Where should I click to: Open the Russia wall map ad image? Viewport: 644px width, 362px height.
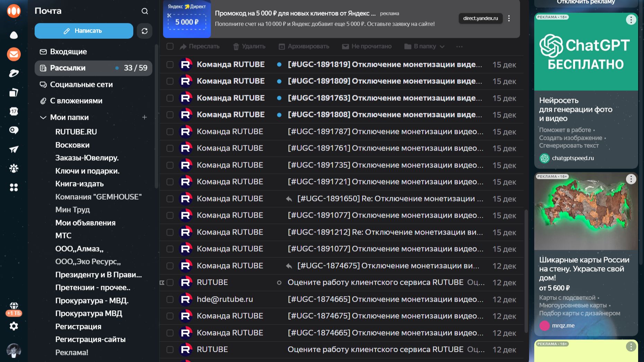(586, 211)
